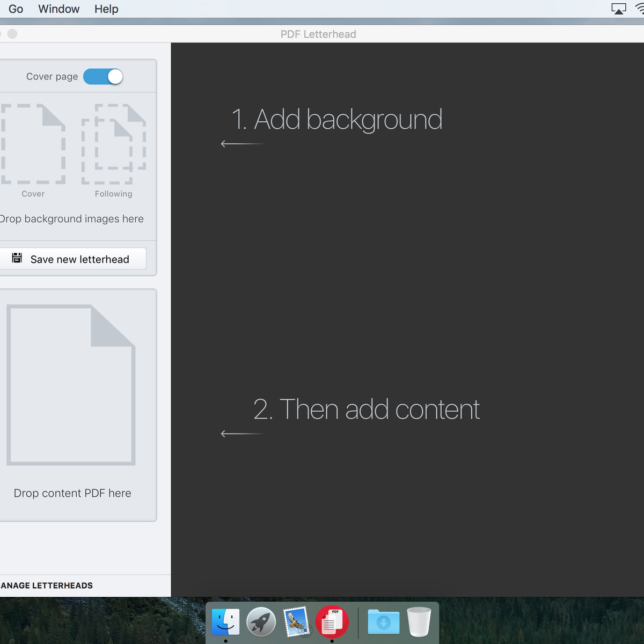Click the 'Cover page' label

[52, 77]
